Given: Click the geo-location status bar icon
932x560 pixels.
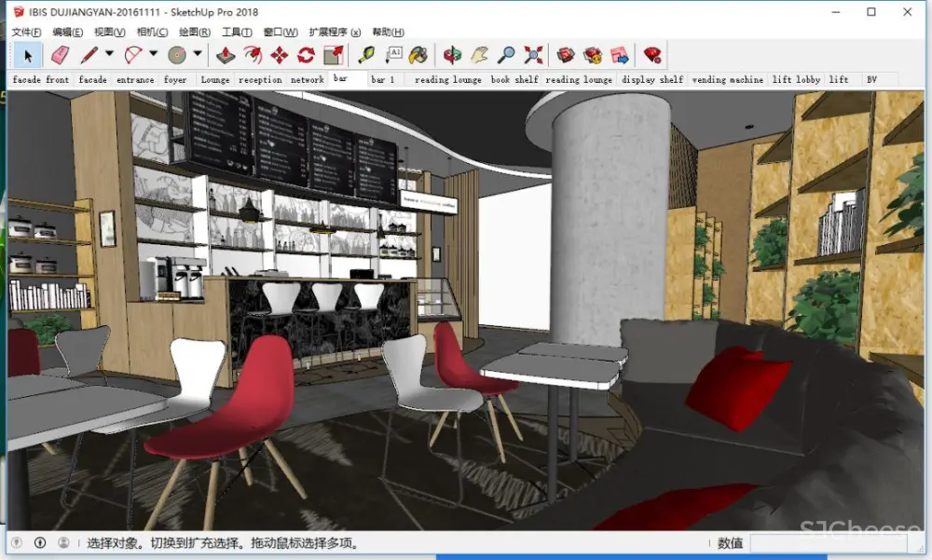Looking at the screenshot, I should (17, 542).
